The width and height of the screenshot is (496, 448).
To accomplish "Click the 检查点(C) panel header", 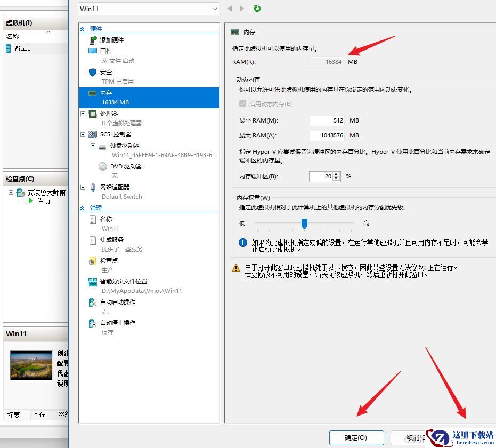I will (35, 179).
